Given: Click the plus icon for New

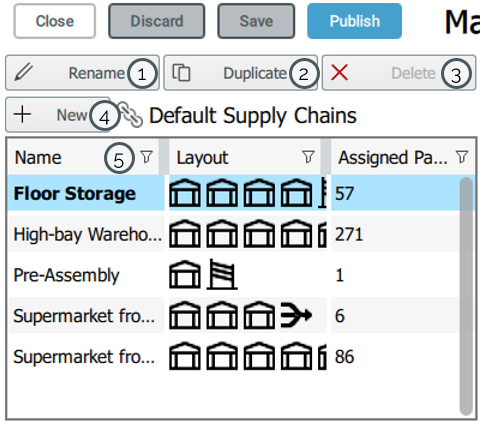Looking at the screenshot, I should coord(22,115).
